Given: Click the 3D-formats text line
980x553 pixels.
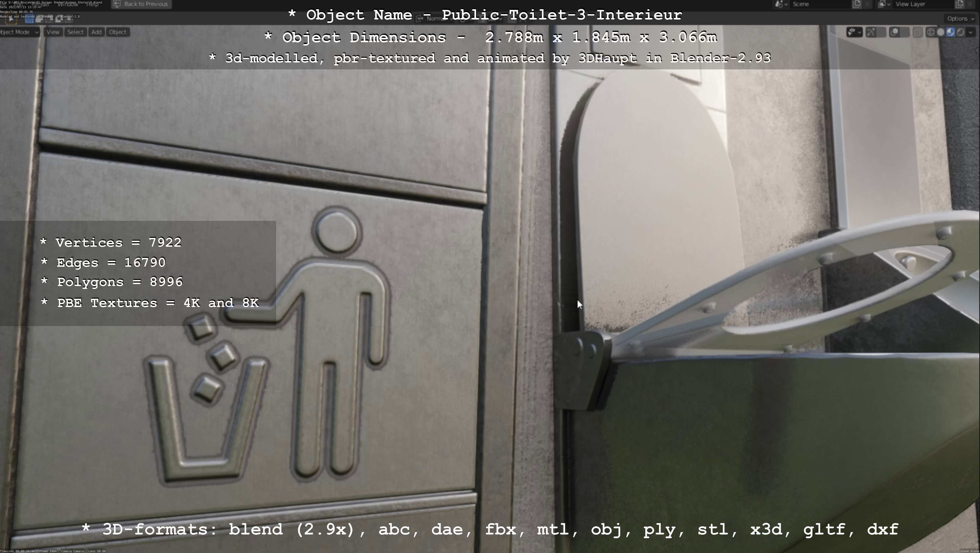Looking at the screenshot, I should tap(490, 529).
